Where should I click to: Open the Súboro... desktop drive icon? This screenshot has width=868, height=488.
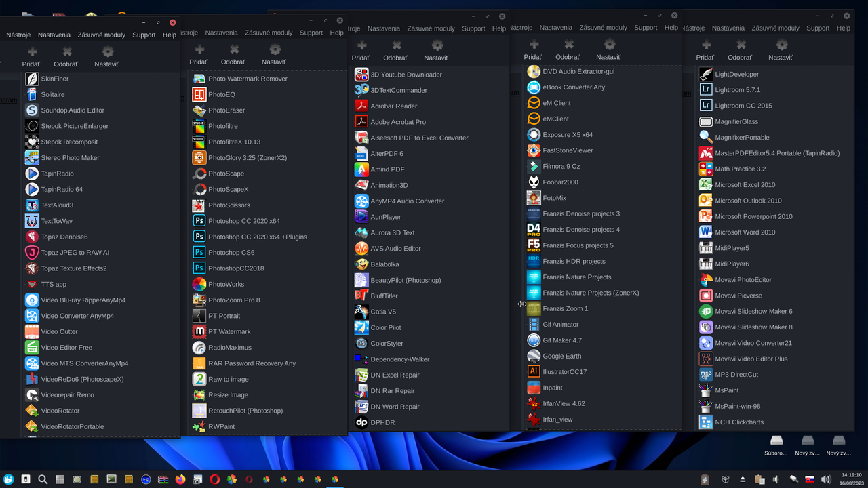[x=776, y=446]
